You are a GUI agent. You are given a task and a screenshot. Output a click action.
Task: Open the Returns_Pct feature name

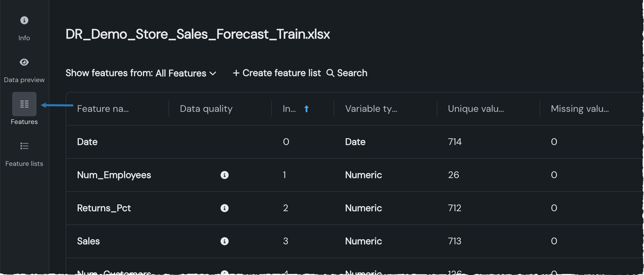pos(104,208)
